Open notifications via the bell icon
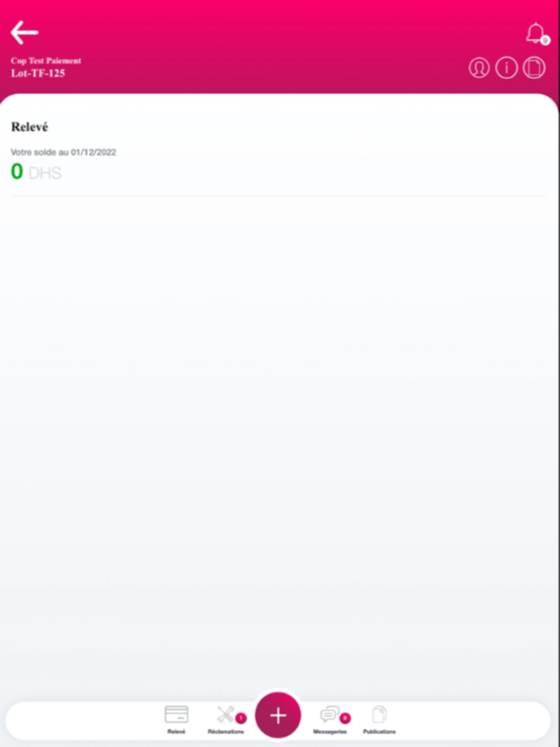The width and height of the screenshot is (560, 747). [535, 33]
